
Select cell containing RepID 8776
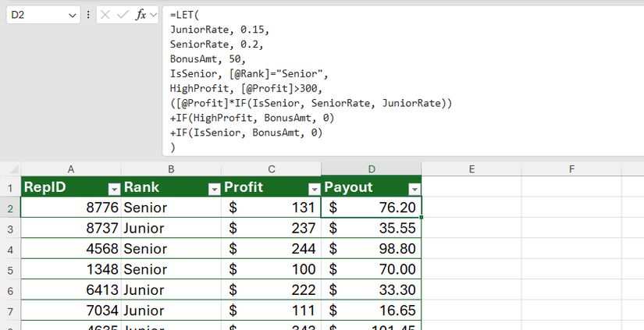71,208
